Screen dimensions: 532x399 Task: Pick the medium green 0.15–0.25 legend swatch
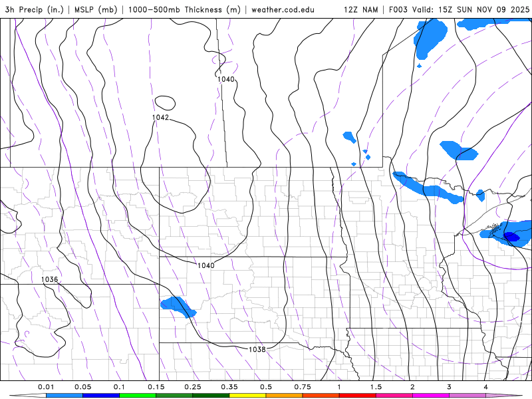[174, 396]
